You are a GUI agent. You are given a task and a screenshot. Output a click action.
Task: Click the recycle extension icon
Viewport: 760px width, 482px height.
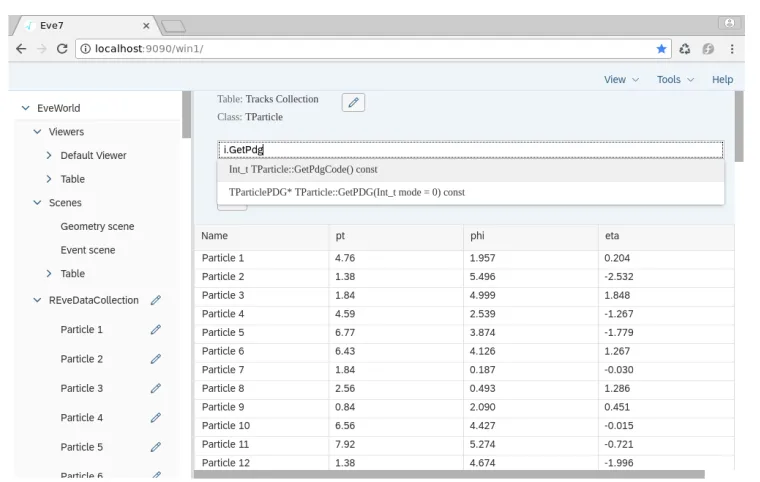(x=684, y=48)
